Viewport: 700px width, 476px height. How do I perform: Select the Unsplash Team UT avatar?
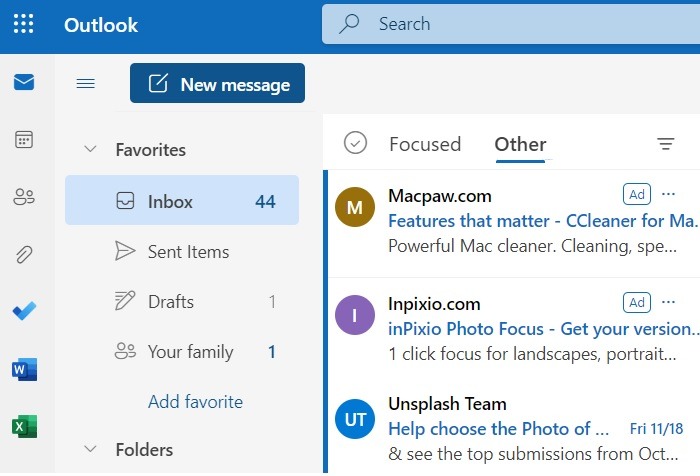[355, 419]
